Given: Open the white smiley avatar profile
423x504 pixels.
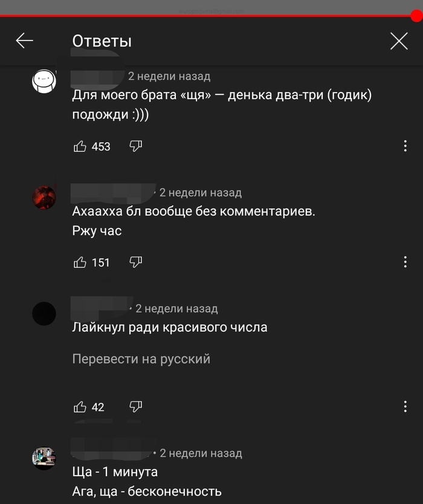Looking at the screenshot, I should click(44, 82).
